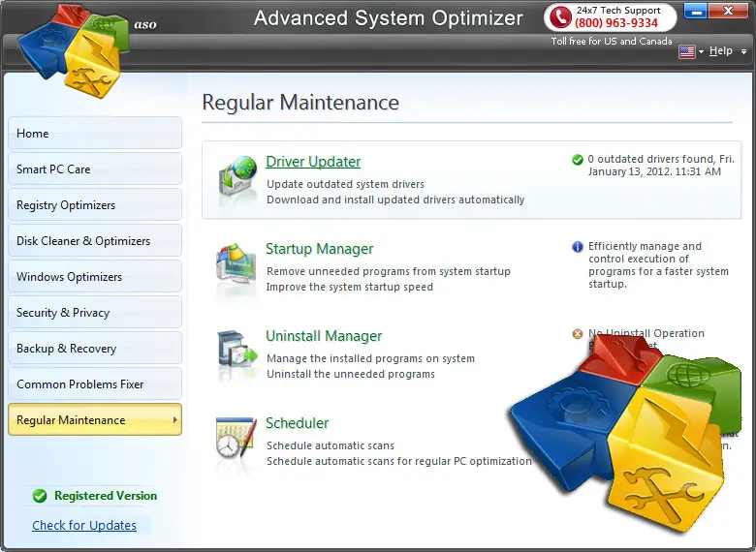Viewport: 756px width, 552px height.
Task: Click 'Schedule automatic scans for regular PC optimization' text
Action: 398,461
